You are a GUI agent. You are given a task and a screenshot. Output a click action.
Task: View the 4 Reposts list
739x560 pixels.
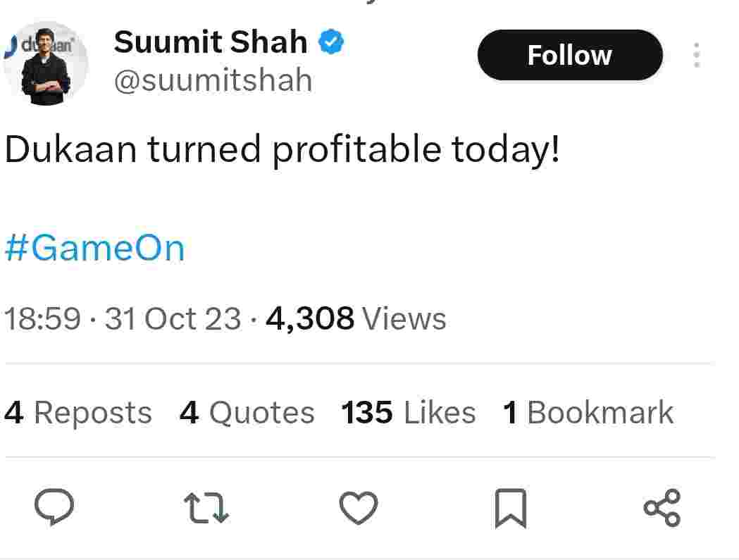point(78,413)
